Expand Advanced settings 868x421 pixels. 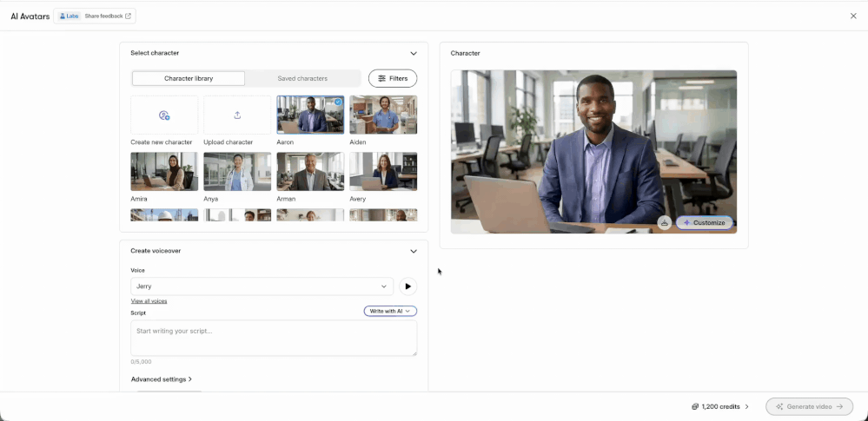point(162,379)
